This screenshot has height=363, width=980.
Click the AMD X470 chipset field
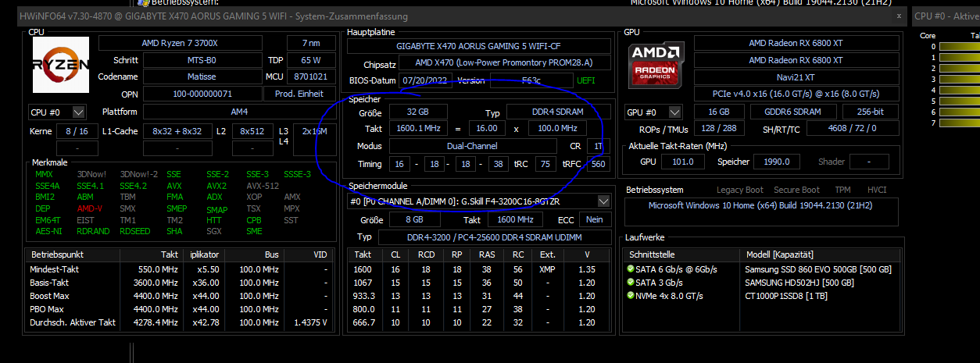503,63
